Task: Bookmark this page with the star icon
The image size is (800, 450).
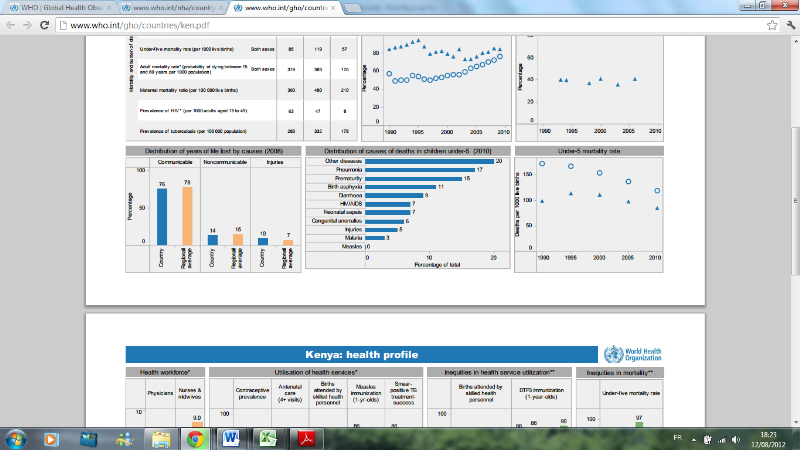Action: [772, 25]
